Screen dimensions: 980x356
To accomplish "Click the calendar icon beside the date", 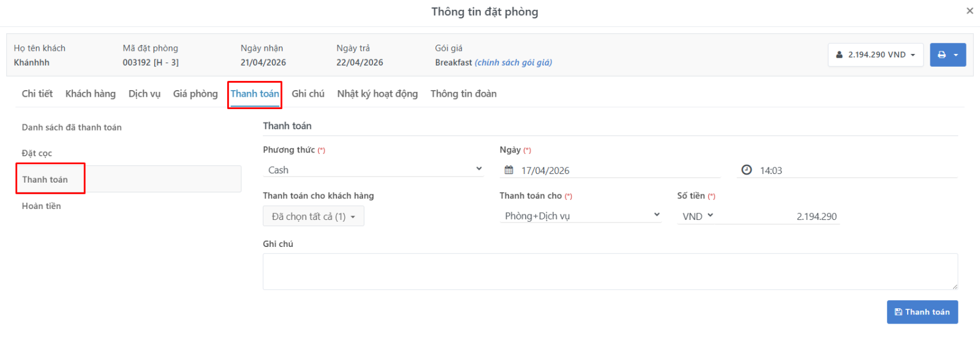I will point(508,170).
